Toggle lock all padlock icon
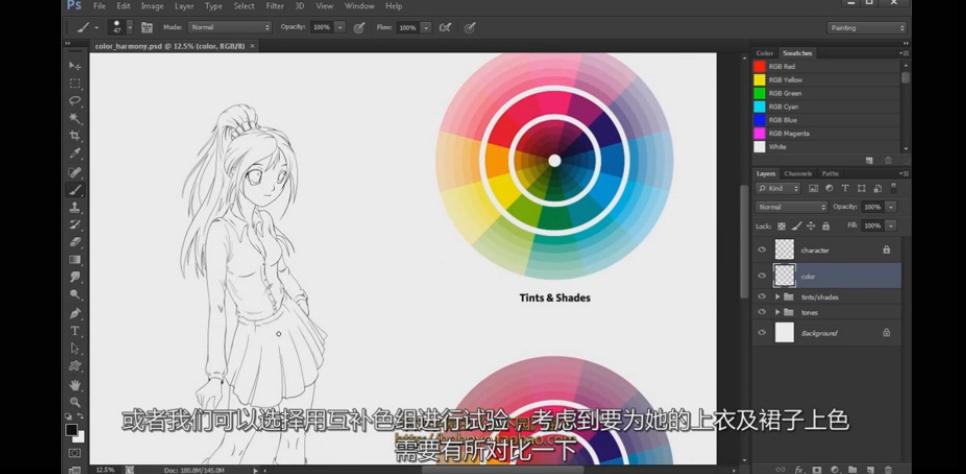 [826, 226]
